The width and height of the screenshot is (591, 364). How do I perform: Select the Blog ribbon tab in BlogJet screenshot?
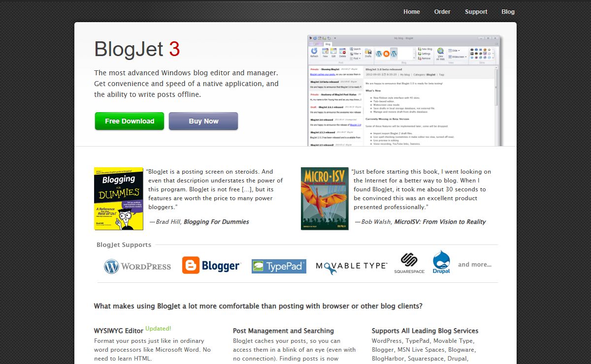[x=328, y=44]
